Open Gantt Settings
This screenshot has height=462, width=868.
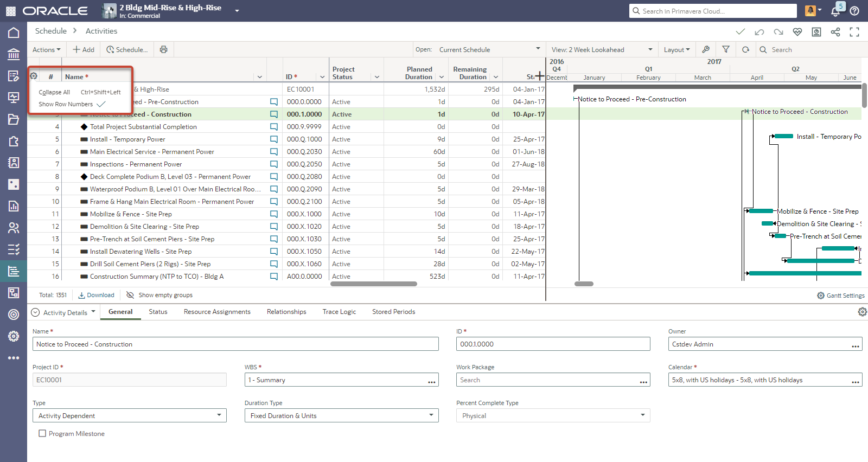[841, 296]
